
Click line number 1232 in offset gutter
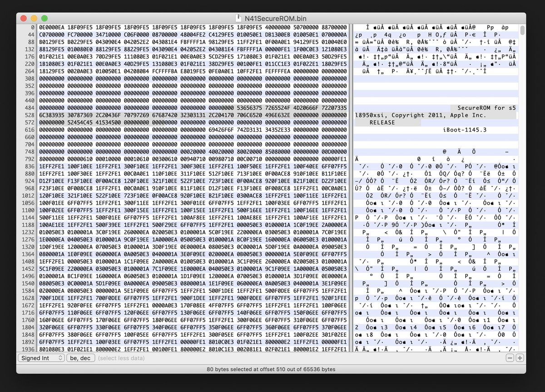[29, 232]
